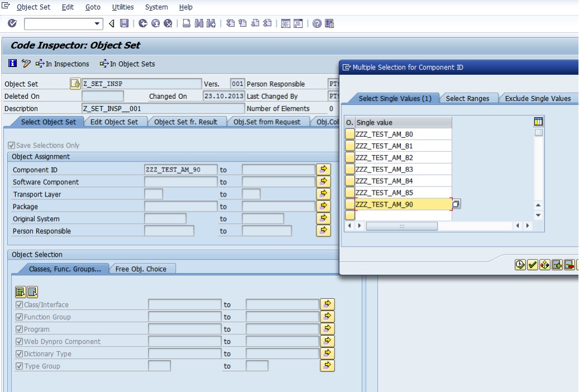This screenshot has width=579, height=392.
Task: Click the Deselect All icon under Classes tab
Action: 32,292
